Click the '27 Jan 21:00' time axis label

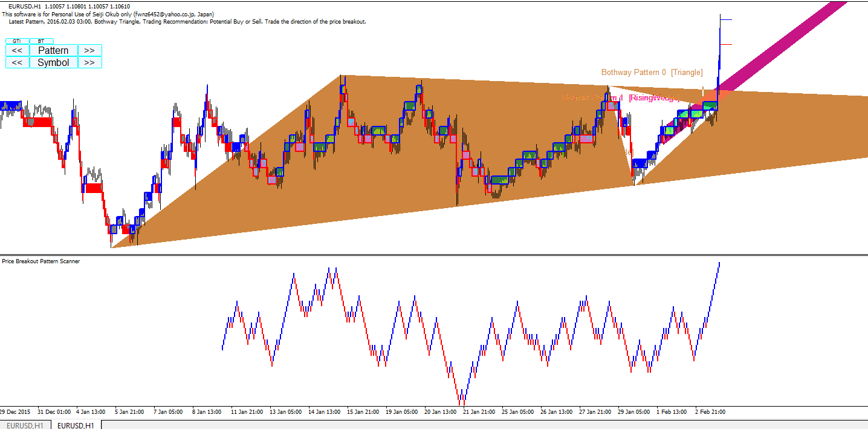point(595,412)
